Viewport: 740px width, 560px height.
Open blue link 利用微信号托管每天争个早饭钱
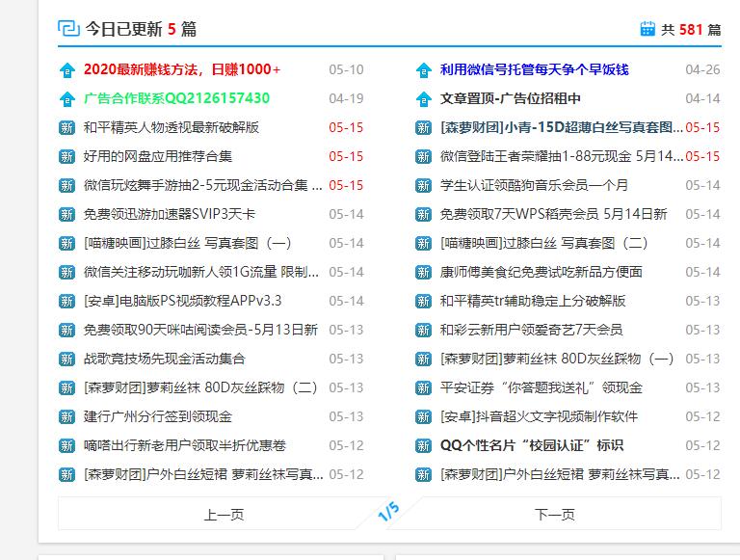[534, 69]
